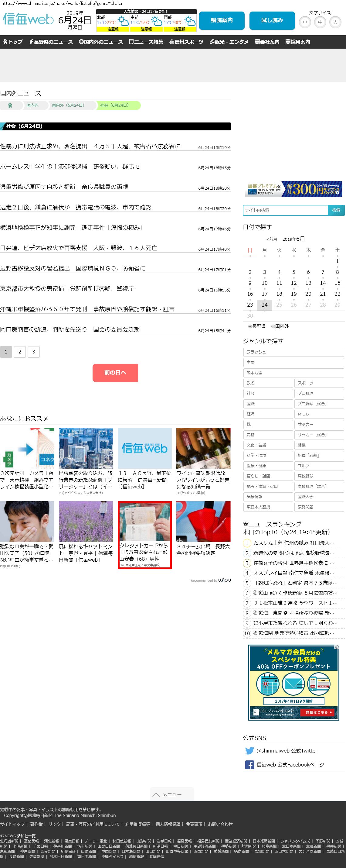Click the menu chevron up arrow
Viewport: 346px width, 868px height.
[156, 794]
